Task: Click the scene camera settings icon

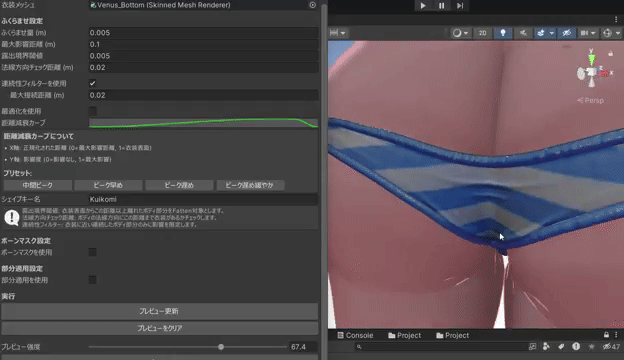Action: coord(584,33)
